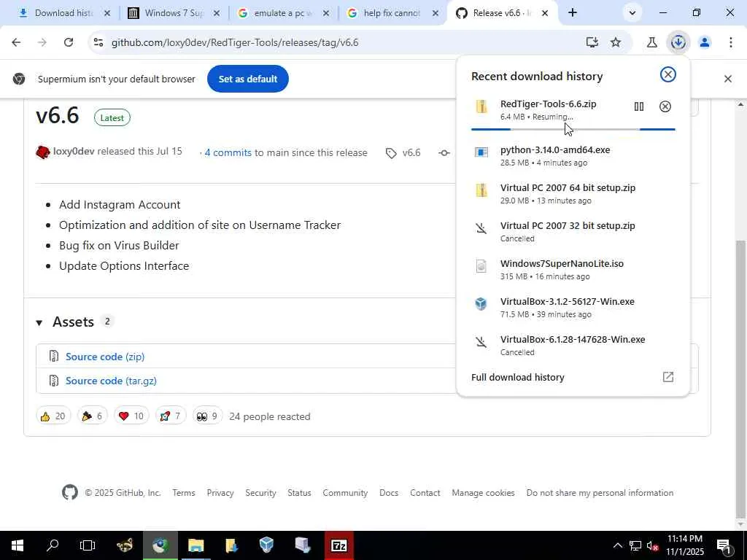Open the profile avatar button
Image resolution: width=747 pixels, height=560 pixels.
coord(704,42)
